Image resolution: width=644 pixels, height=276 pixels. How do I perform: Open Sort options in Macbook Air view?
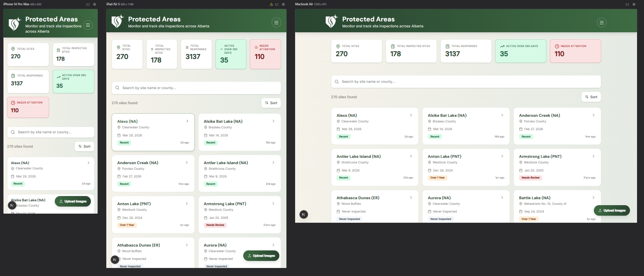click(591, 97)
